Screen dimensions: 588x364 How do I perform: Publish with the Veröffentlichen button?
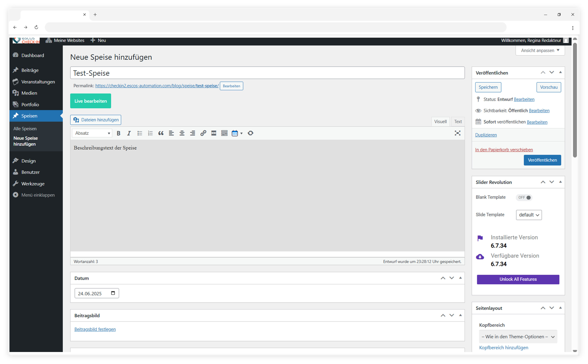tap(542, 160)
